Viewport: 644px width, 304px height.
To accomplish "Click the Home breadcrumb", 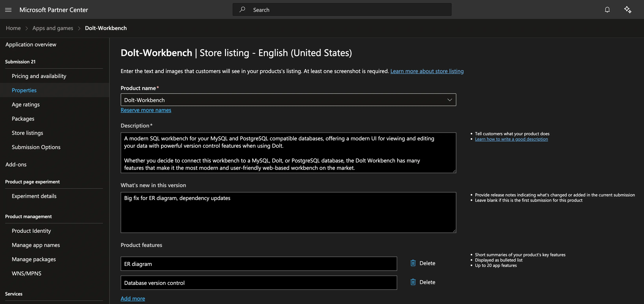I will click(x=13, y=28).
